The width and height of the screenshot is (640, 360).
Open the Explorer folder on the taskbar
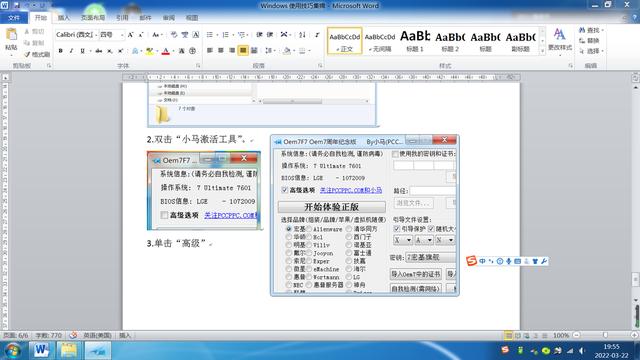coord(69,351)
